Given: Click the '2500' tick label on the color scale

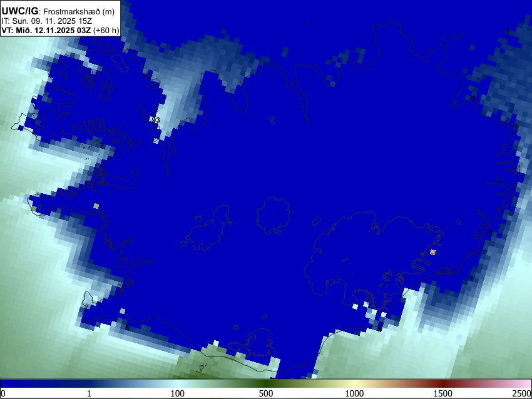Looking at the screenshot, I should [522, 393].
